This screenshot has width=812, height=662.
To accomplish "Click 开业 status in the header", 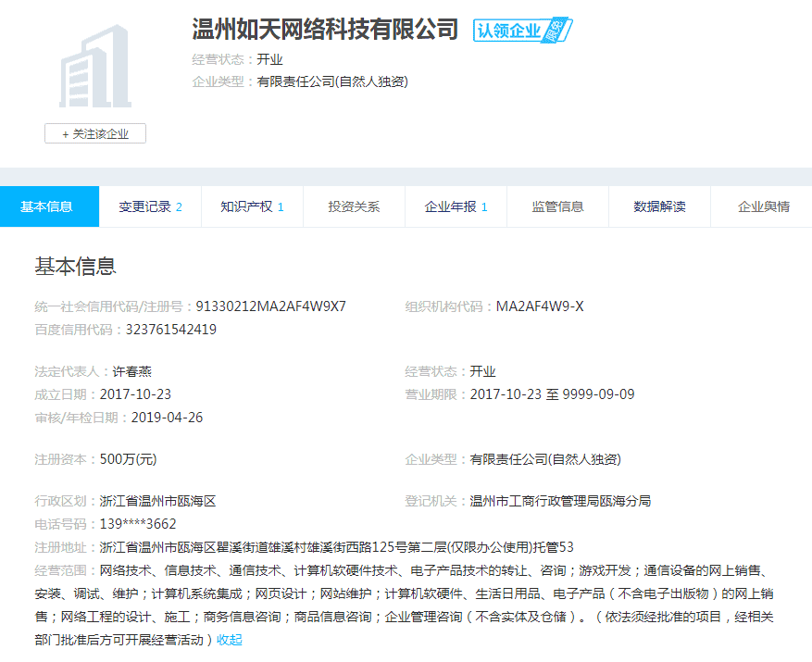I will coord(269,59).
